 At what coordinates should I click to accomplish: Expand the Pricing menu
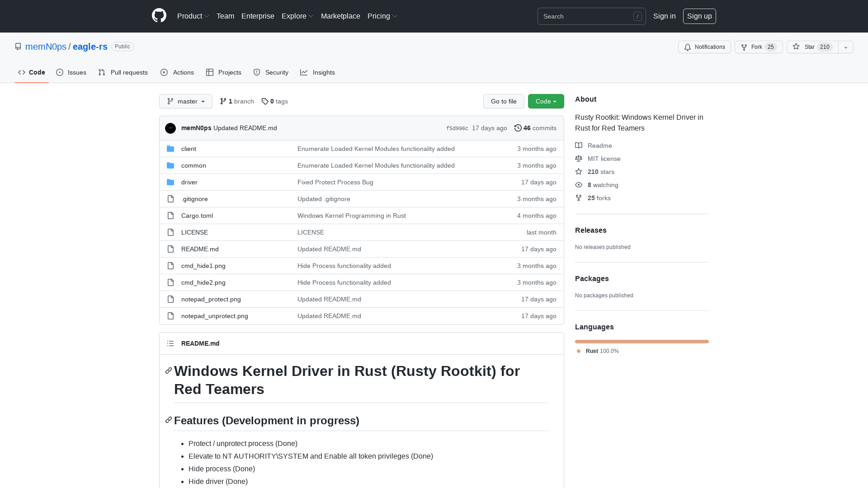(382, 16)
